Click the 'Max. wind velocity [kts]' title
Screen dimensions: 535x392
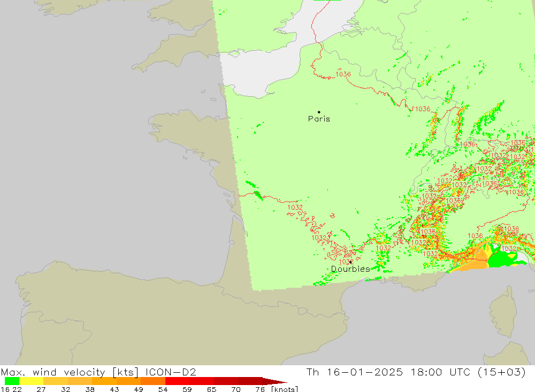pos(70,372)
